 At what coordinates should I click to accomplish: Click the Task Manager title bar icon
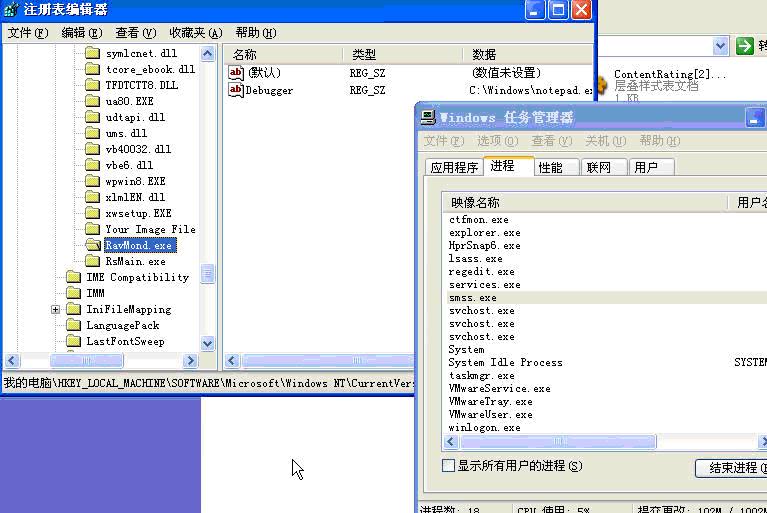tap(428, 117)
